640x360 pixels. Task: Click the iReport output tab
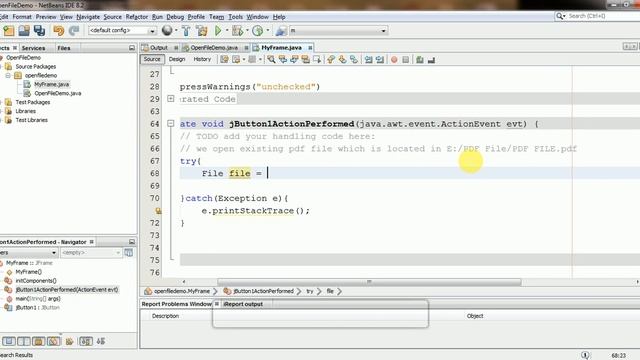[x=243, y=304]
